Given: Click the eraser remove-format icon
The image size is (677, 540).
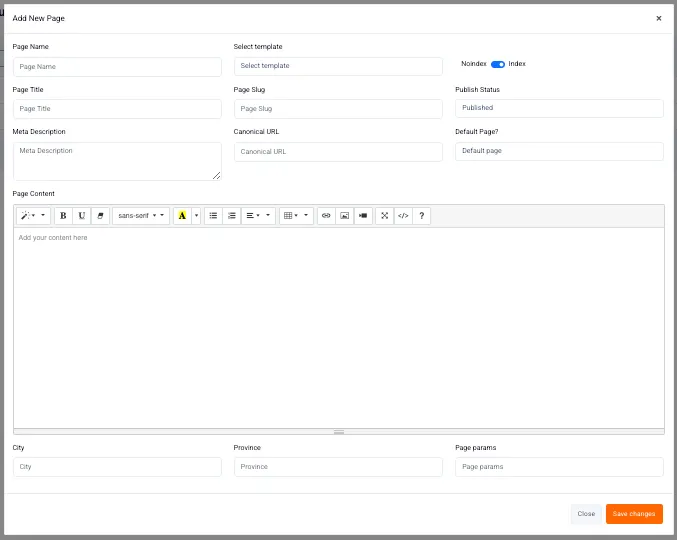Looking at the screenshot, I should pos(100,215).
